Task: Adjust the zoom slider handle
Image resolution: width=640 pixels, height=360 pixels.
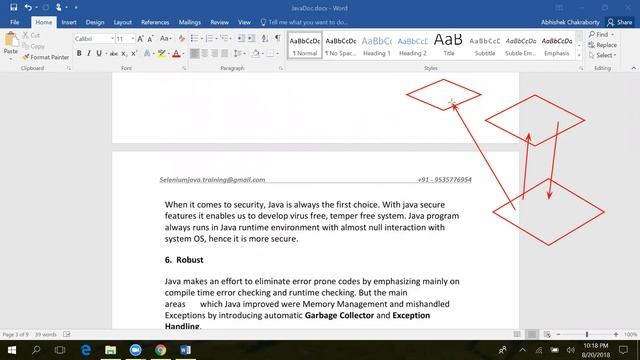Action: click(587, 334)
